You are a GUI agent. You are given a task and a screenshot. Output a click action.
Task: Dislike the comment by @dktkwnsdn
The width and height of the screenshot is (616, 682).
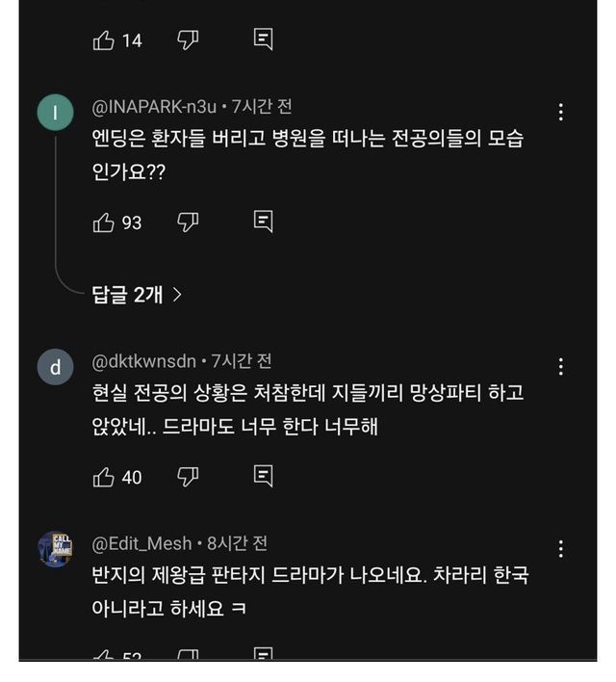click(x=188, y=476)
